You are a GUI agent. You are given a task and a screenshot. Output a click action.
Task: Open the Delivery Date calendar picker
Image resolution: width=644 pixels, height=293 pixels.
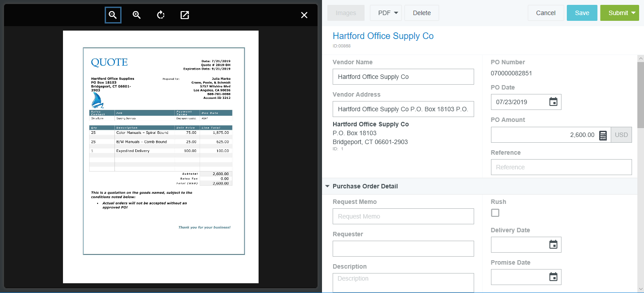point(553,245)
